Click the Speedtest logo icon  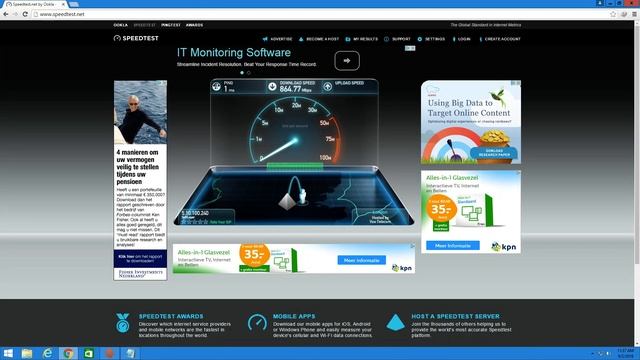pos(117,38)
